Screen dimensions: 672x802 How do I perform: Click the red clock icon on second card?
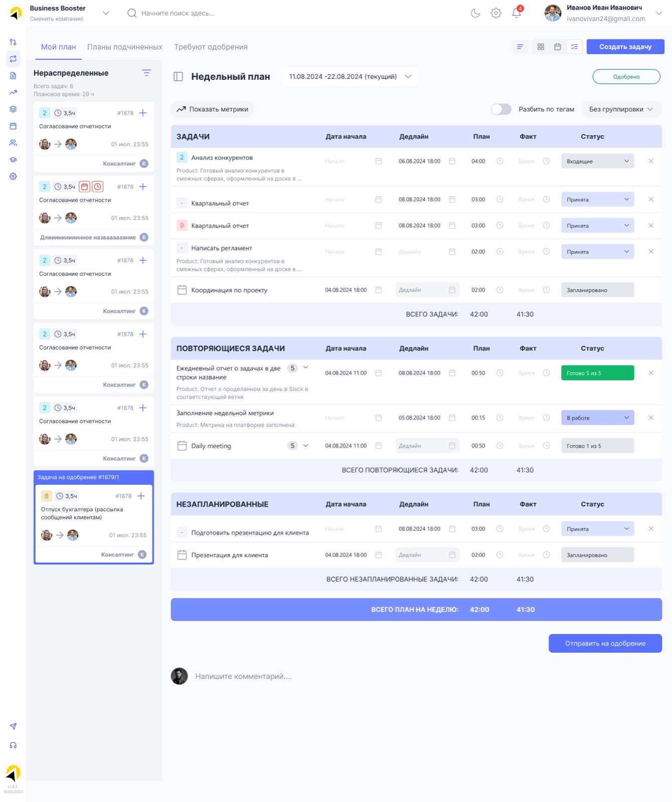click(x=98, y=186)
